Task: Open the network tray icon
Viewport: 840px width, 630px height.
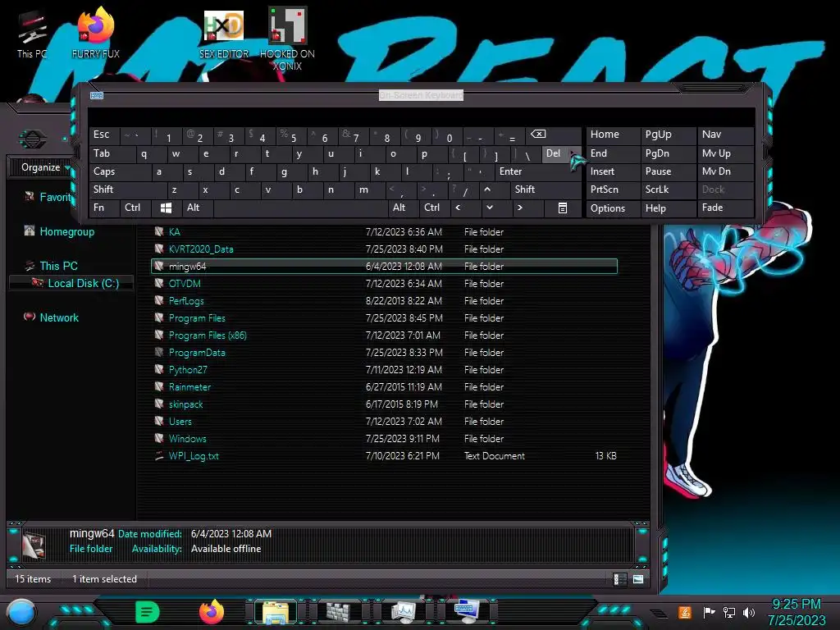Action: coord(728,612)
